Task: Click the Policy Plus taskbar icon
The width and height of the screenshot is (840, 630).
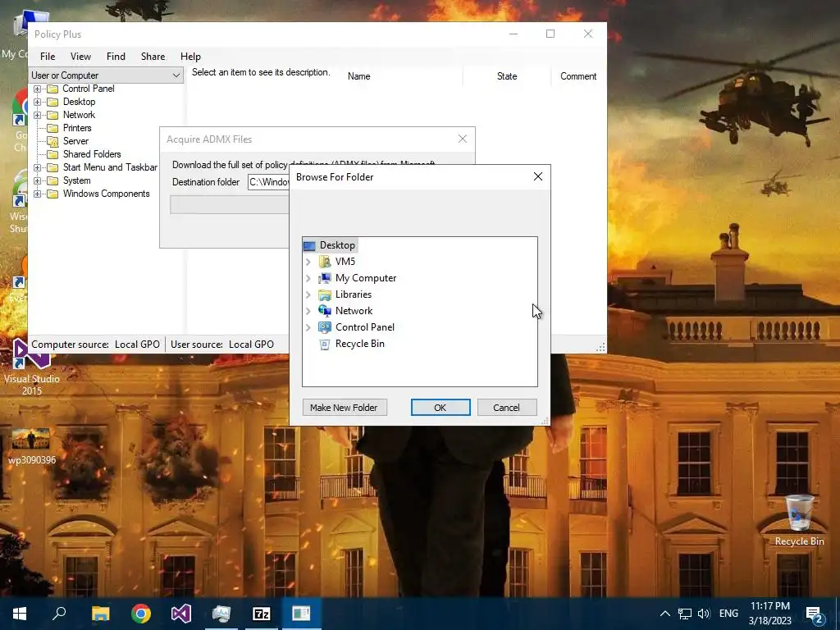Action: pos(301,614)
